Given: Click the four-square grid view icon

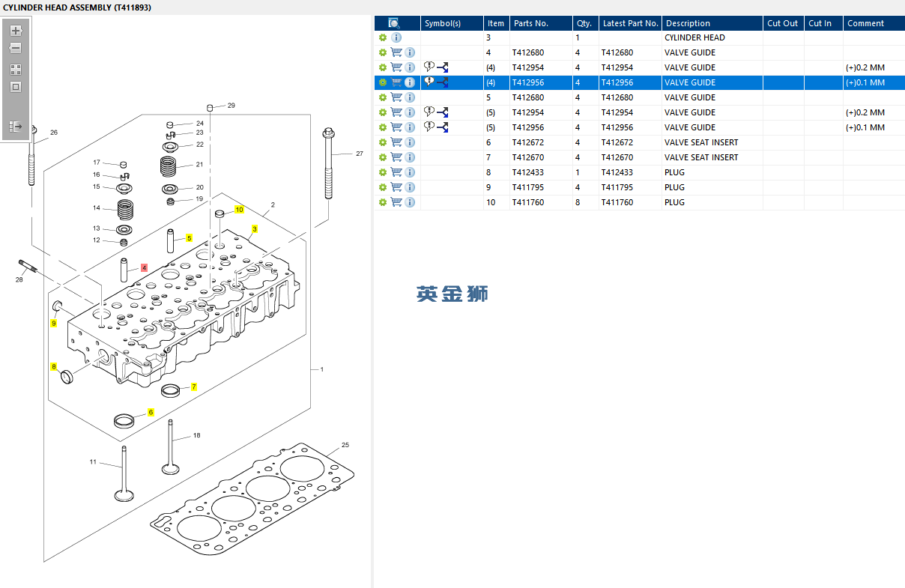Looking at the screenshot, I should (x=15, y=69).
